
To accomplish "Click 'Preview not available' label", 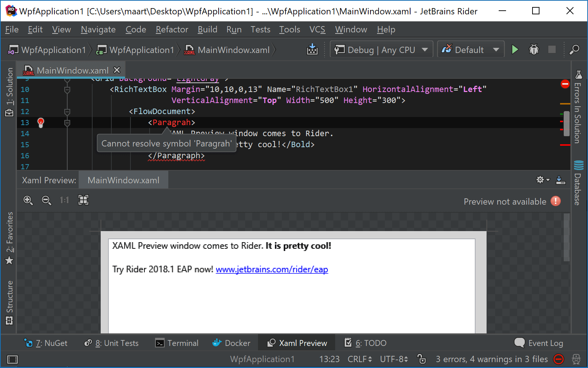I will [505, 201].
